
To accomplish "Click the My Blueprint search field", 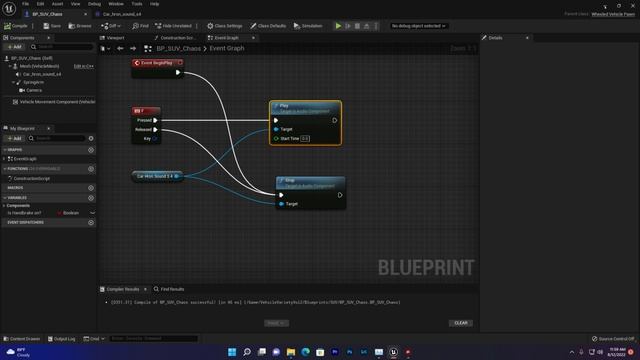I will coord(56,138).
